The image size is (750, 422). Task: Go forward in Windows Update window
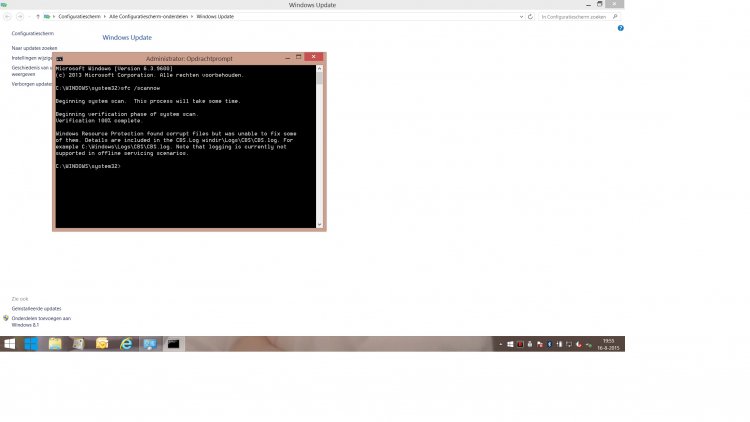coord(20,17)
